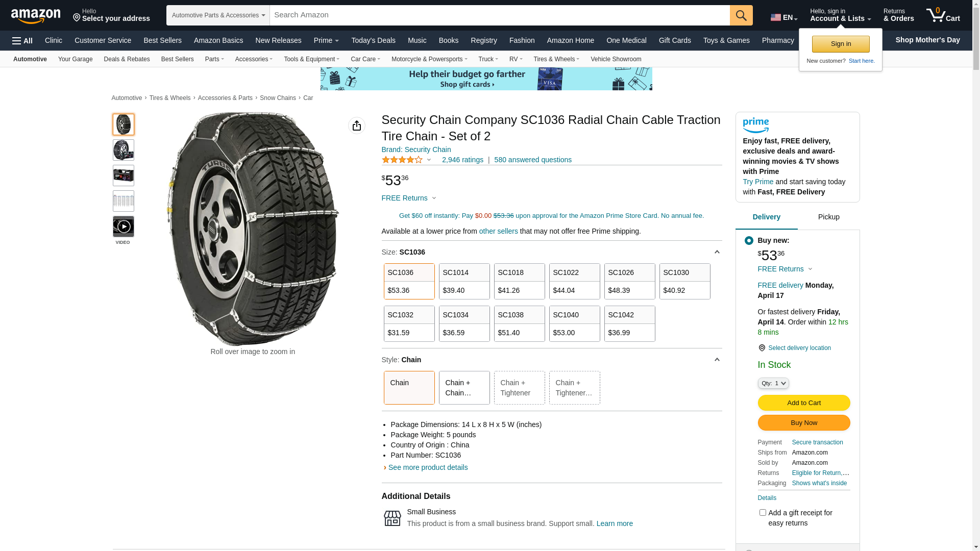Click the Search Amazon input field
Screen dimensions: 980x551
point(499,15)
